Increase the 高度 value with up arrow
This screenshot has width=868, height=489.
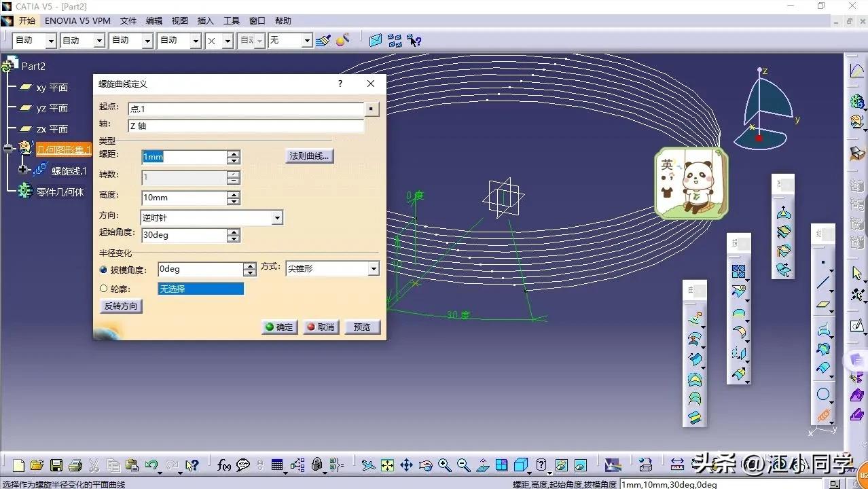[234, 194]
